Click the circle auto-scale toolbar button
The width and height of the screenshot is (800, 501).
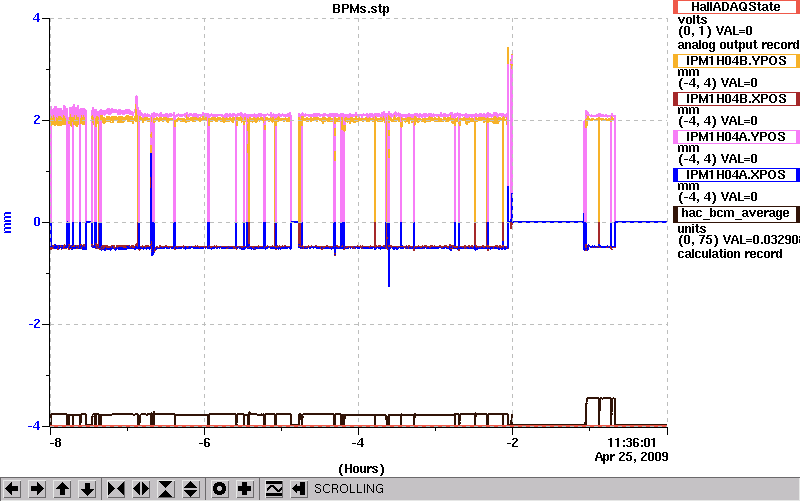coord(219,489)
